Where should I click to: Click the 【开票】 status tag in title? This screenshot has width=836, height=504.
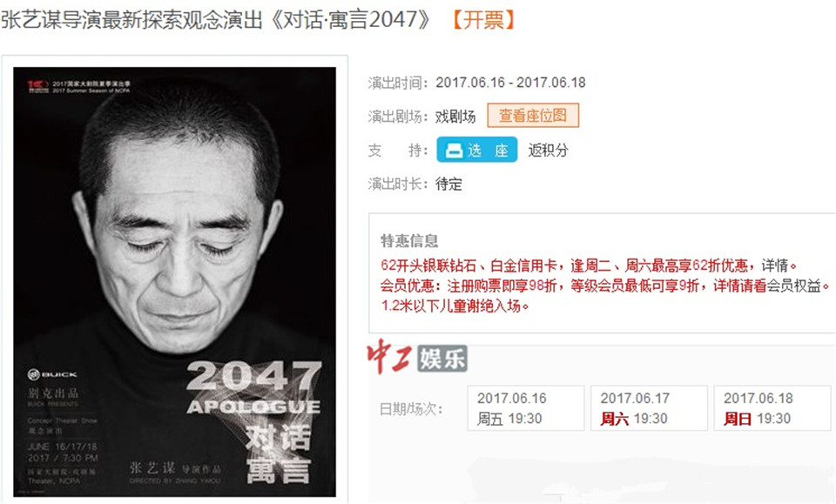click(483, 20)
